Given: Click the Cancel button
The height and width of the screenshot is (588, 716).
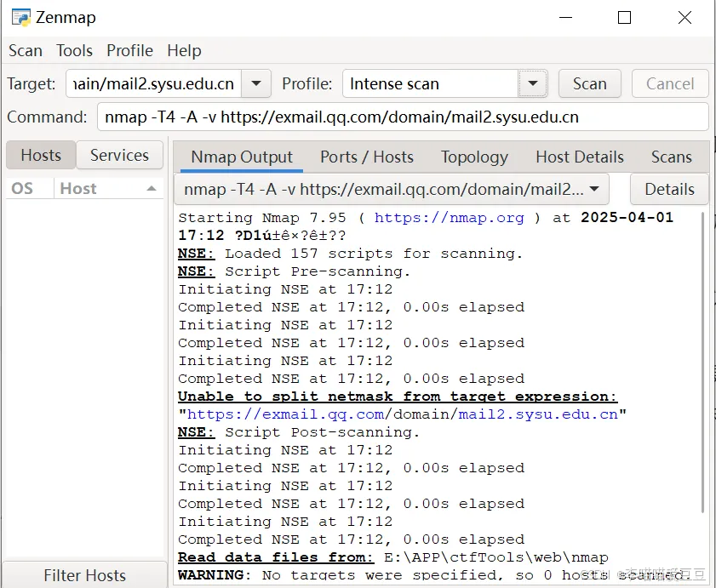Looking at the screenshot, I should [670, 83].
